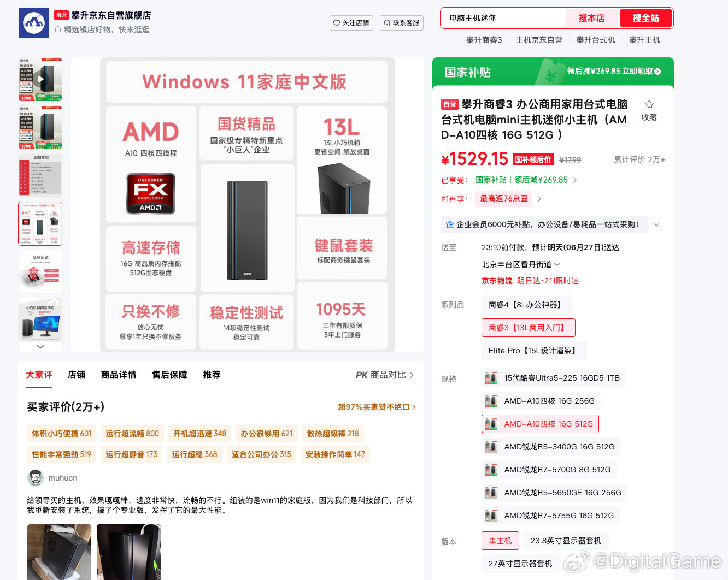Open the second review photo by muhucn
This screenshot has width=728, height=580.
point(128,552)
